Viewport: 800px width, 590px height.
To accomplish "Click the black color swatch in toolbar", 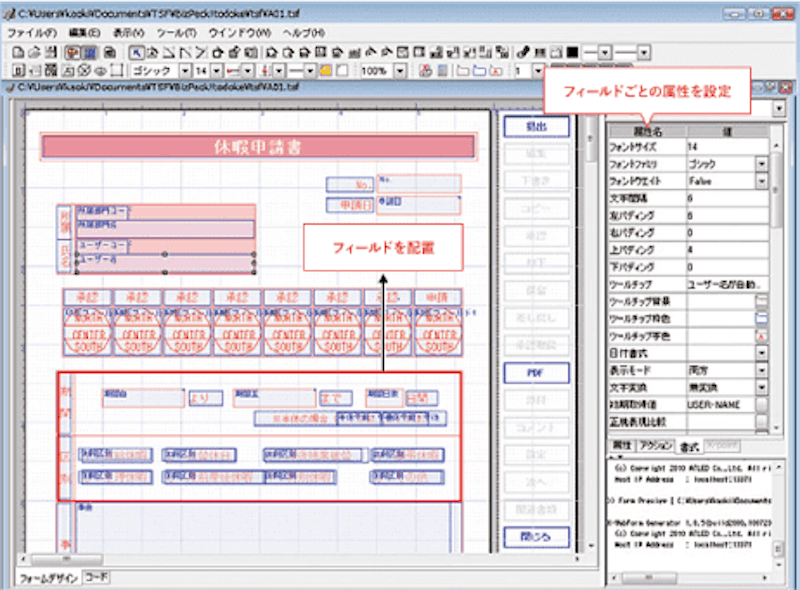I will (573, 52).
